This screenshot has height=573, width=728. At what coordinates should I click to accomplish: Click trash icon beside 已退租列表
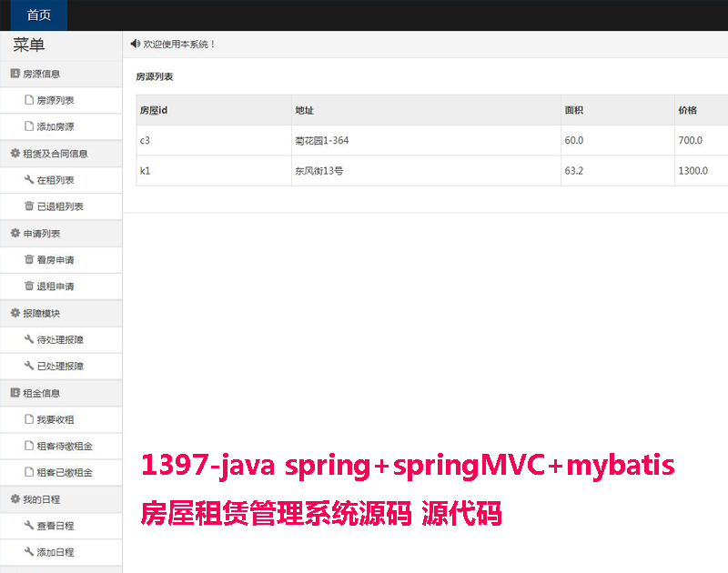[x=29, y=206]
